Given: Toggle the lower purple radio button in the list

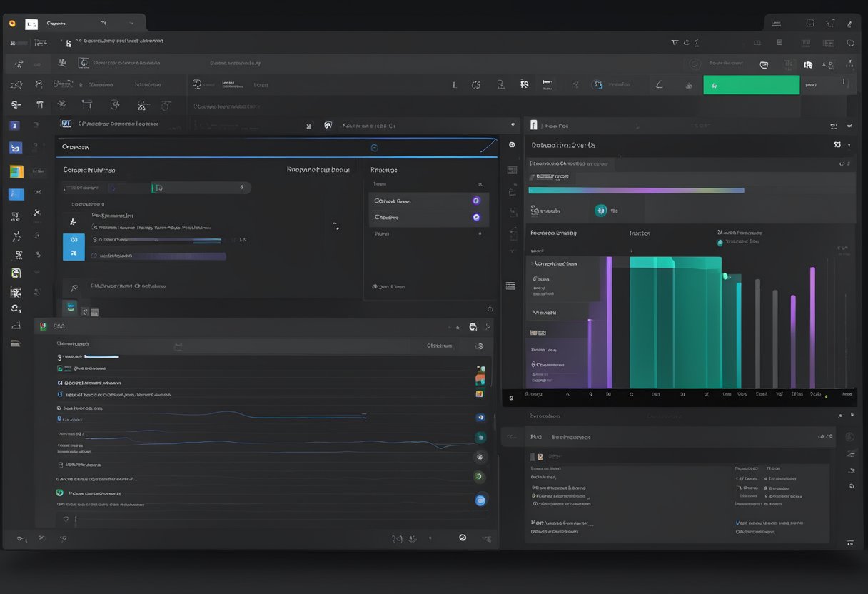Looking at the screenshot, I should (476, 217).
